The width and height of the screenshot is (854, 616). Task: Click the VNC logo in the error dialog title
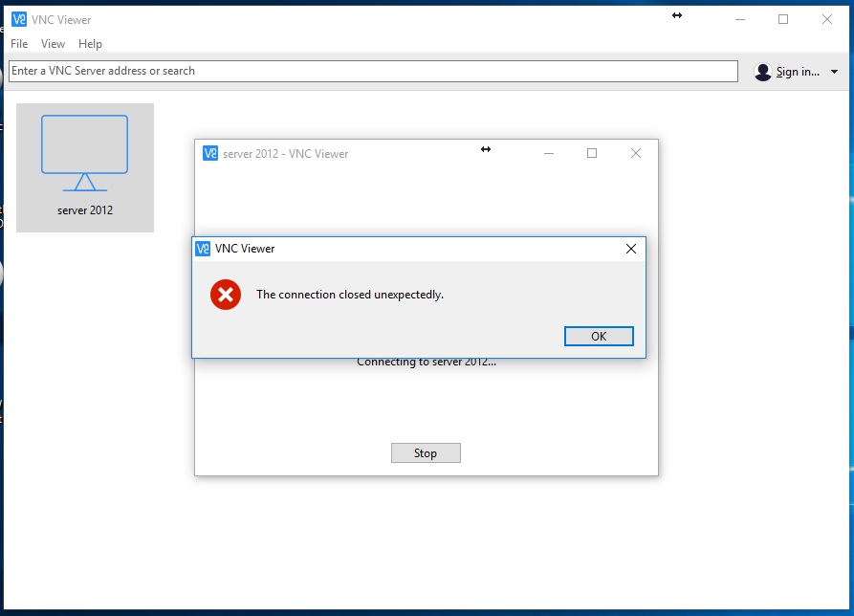203,249
